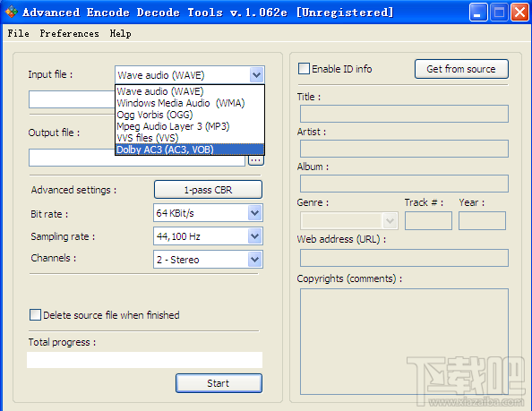Expand the Genre dropdown
Screen dimensions: 532x411
[390, 221]
